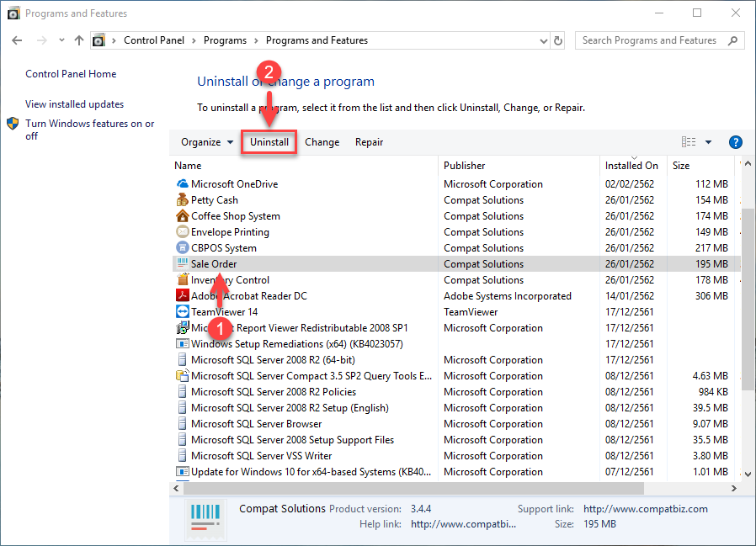Click the SQL Server 2008 R2 Policies icon

(x=182, y=391)
